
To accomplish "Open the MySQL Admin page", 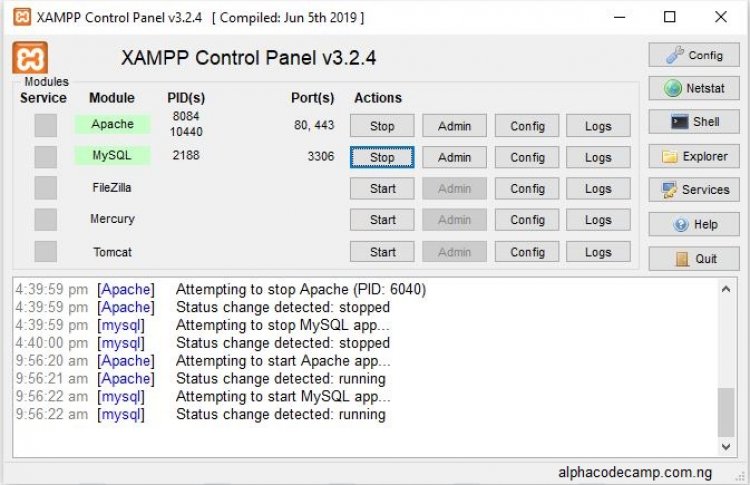I will [x=454, y=157].
